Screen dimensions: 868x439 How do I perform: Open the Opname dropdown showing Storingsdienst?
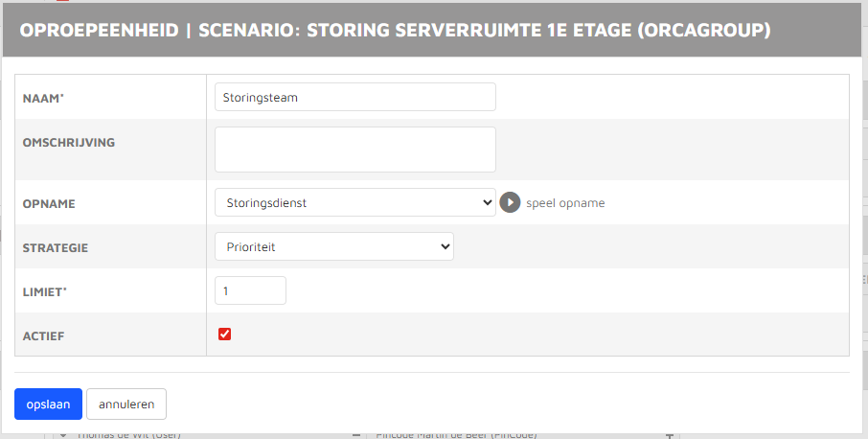point(354,203)
